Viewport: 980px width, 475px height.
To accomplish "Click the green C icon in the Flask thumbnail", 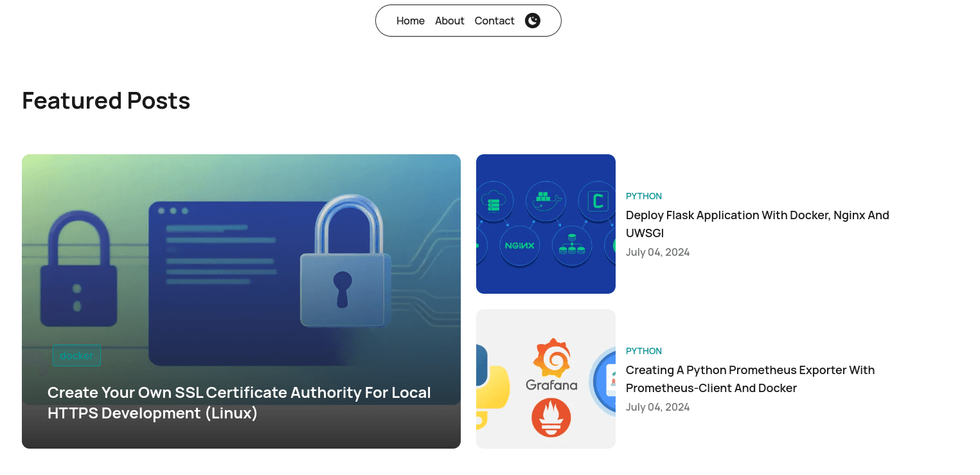I will [597, 201].
